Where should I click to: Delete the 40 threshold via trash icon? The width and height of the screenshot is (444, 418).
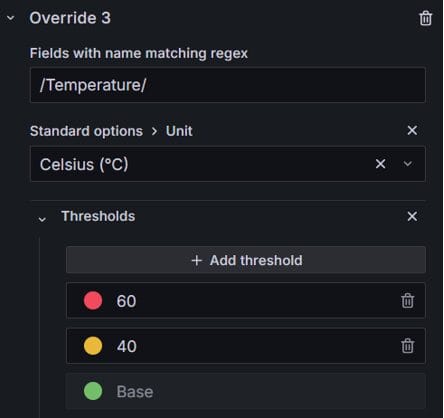coord(407,346)
